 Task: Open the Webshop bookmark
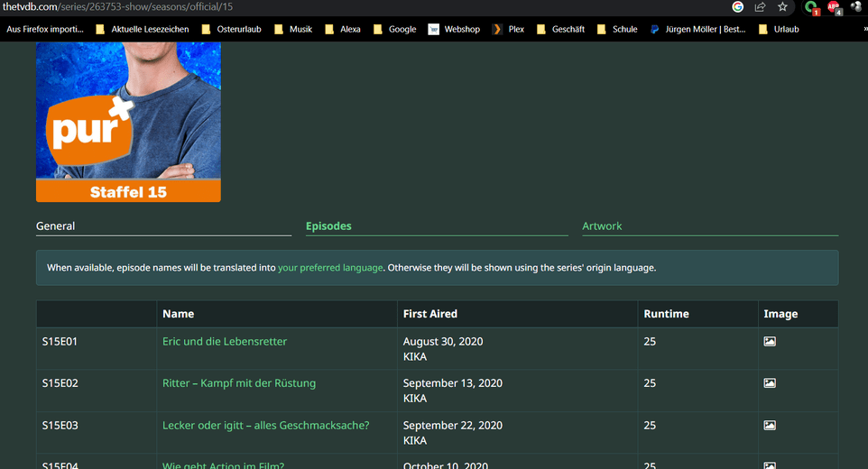[454, 29]
